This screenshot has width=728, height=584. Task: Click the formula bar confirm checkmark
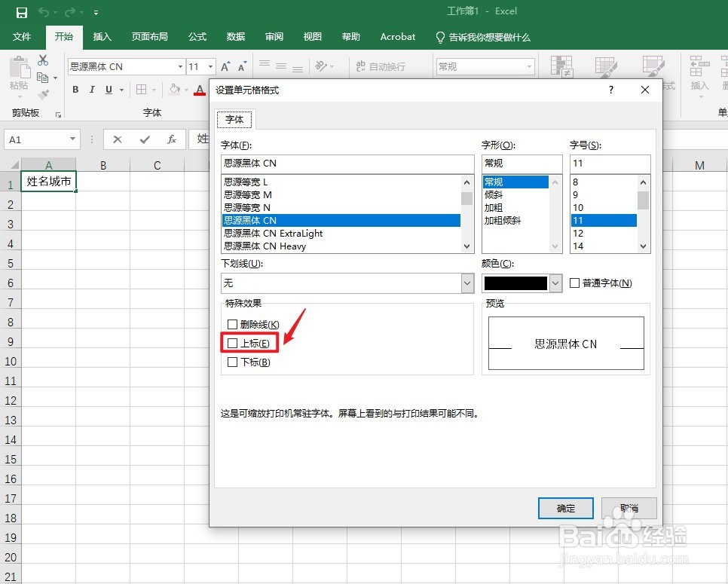coord(145,139)
